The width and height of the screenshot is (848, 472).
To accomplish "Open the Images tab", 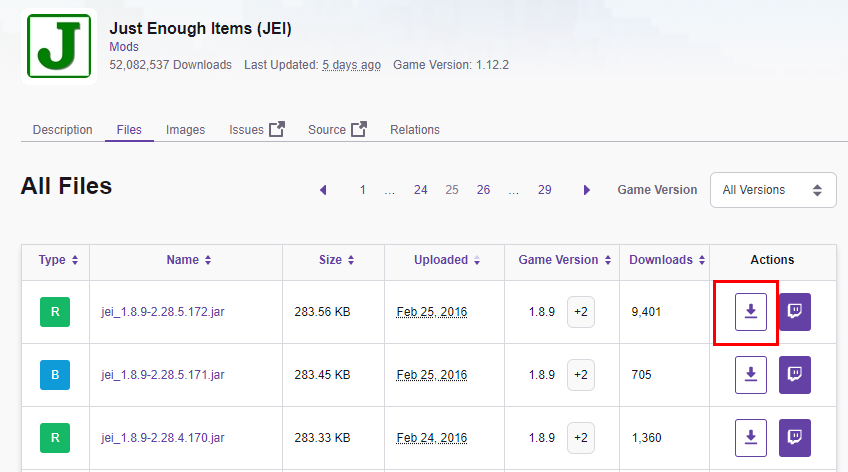I will (186, 130).
